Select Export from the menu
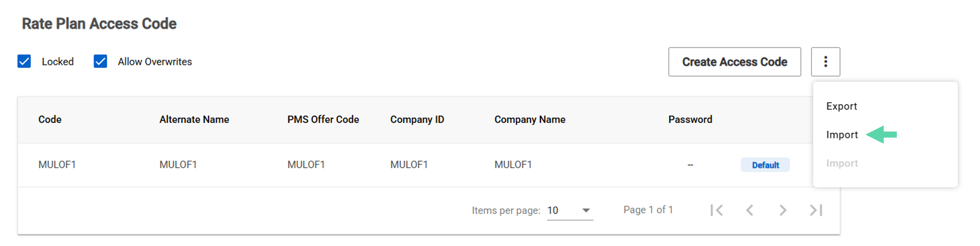 point(841,106)
